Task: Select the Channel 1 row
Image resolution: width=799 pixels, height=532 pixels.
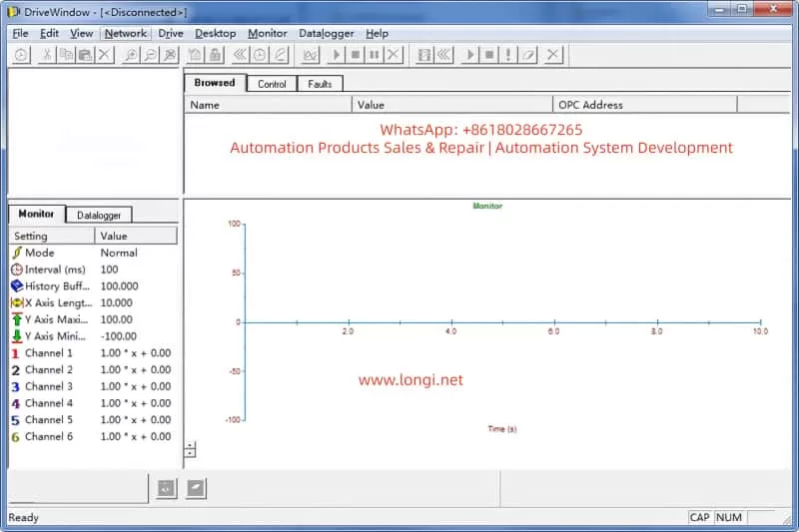Action: pyautogui.click(x=94, y=353)
